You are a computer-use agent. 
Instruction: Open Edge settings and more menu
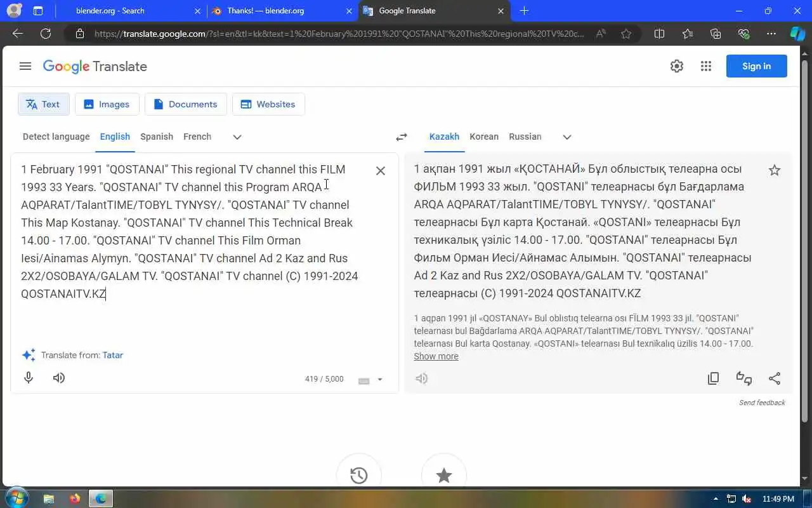771,34
